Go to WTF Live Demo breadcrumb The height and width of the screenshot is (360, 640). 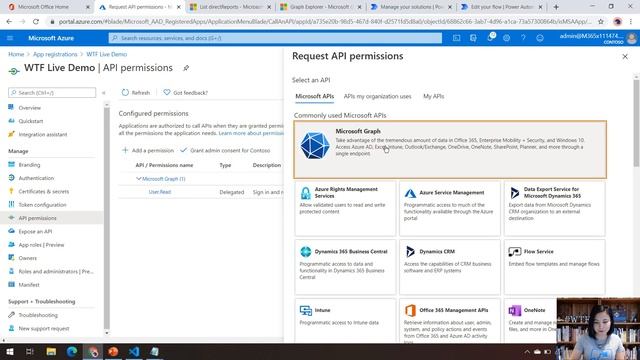[107, 54]
